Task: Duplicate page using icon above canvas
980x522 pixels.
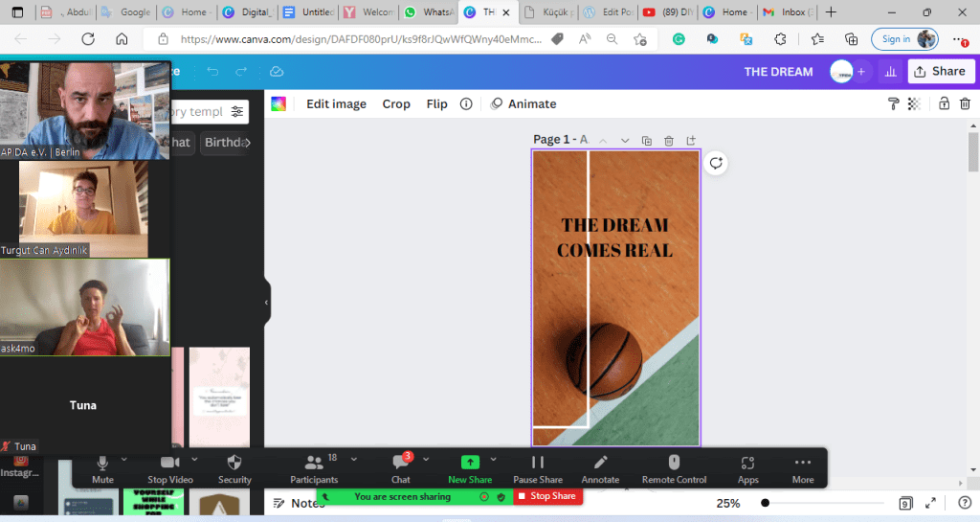Action: pyautogui.click(x=647, y=141)
